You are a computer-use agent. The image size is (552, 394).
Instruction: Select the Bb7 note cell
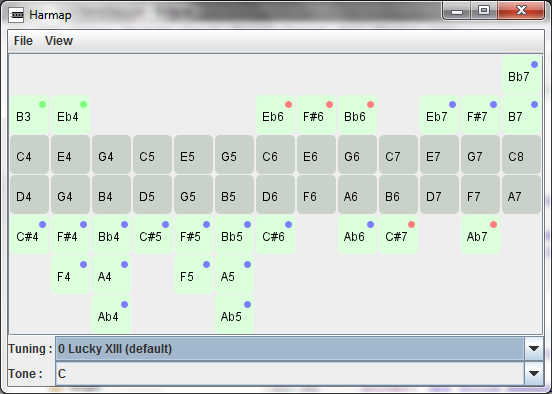point(521,75)
